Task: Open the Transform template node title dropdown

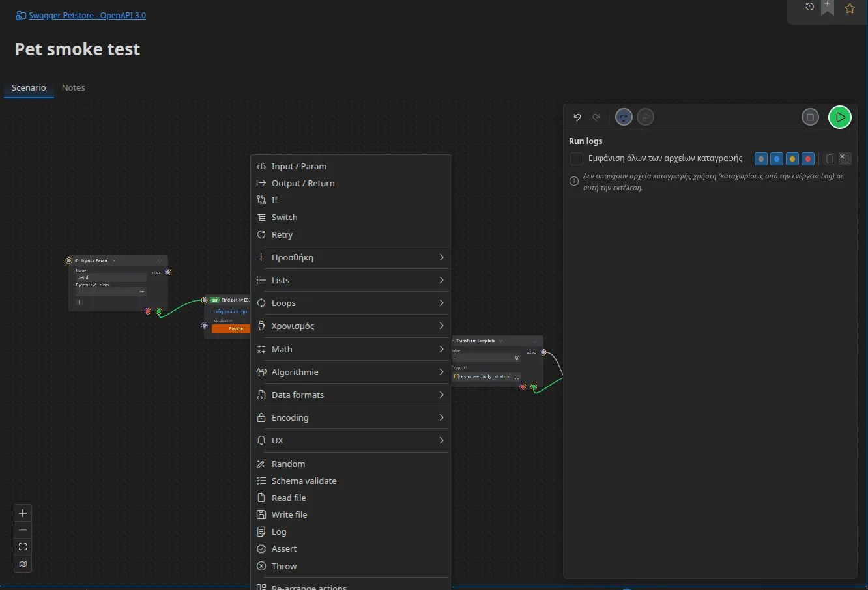Action: pyautogui.click(x=501, y=341)
